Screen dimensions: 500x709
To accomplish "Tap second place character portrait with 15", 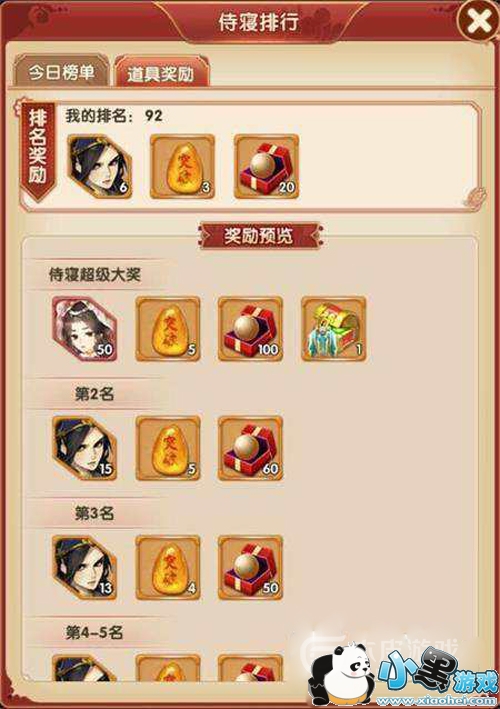I will [x=84, y=448].
